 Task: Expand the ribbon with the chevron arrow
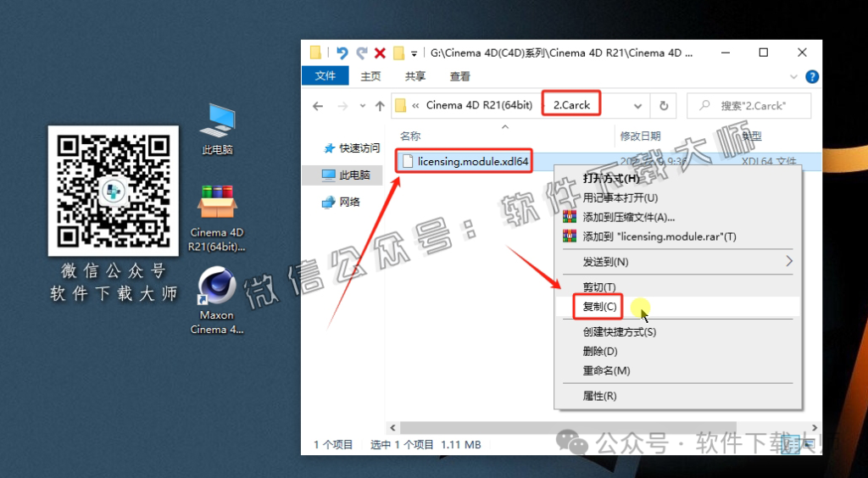pyautogui.click(x=793, y=77)
